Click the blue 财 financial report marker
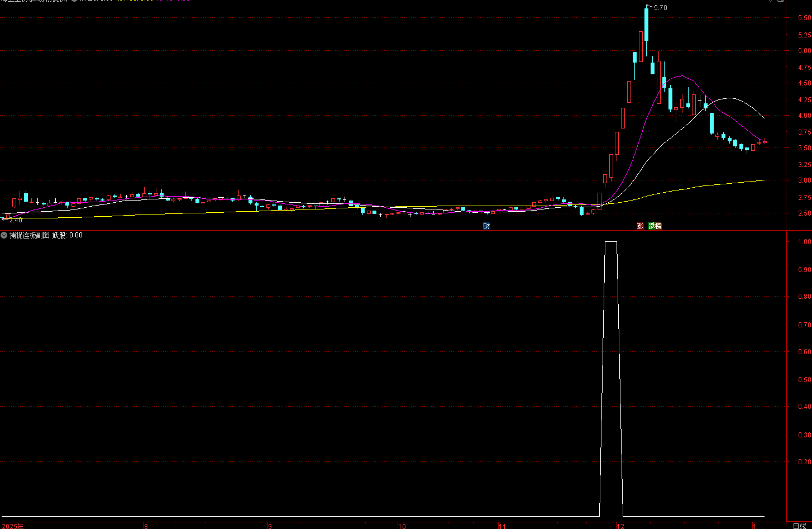 tap(487, 226)
